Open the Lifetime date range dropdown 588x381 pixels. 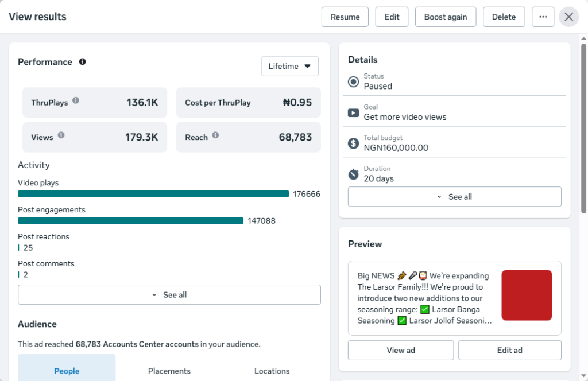(x=290, y=67)
